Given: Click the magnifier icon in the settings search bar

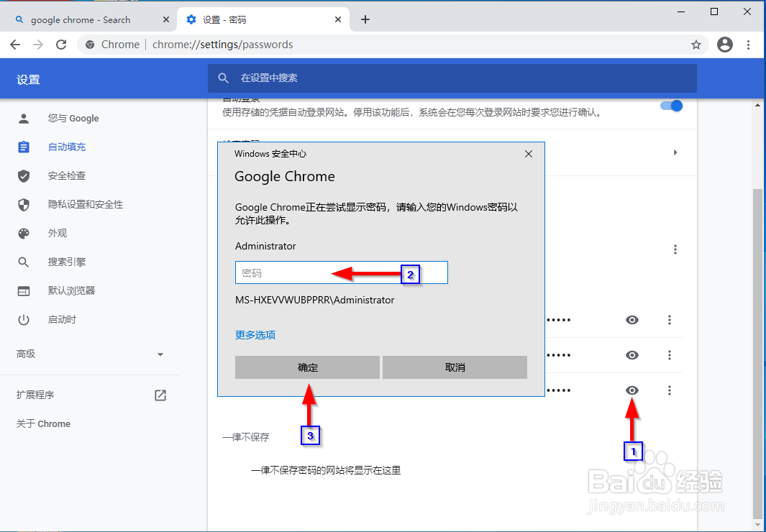Looking at the screenshot, I should (x=223, y=78).
